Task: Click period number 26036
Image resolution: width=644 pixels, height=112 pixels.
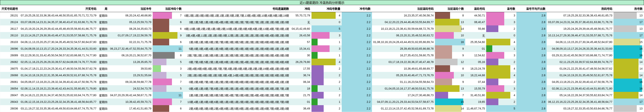Action: click(x=14, y=108)
